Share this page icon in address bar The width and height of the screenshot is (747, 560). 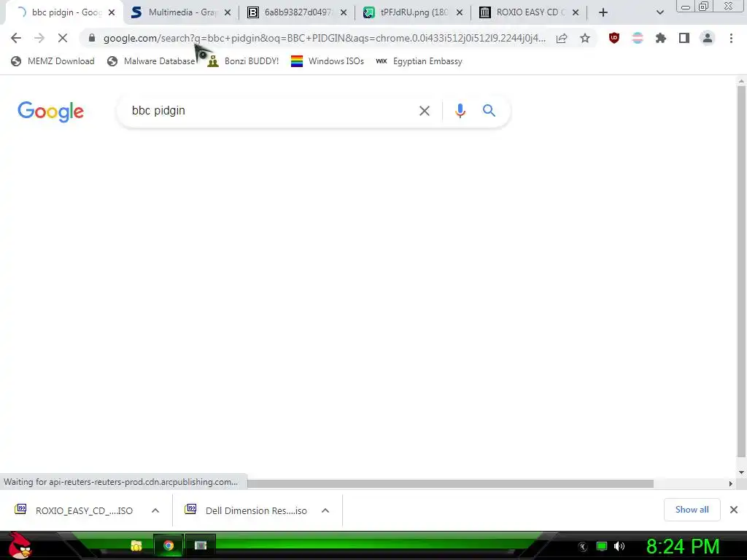click(562, 38)
